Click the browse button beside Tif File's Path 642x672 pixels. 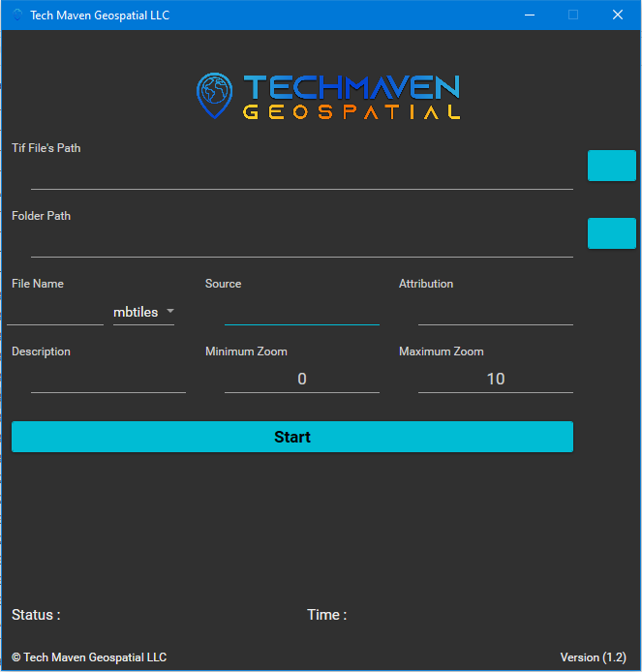pos(612,166)
